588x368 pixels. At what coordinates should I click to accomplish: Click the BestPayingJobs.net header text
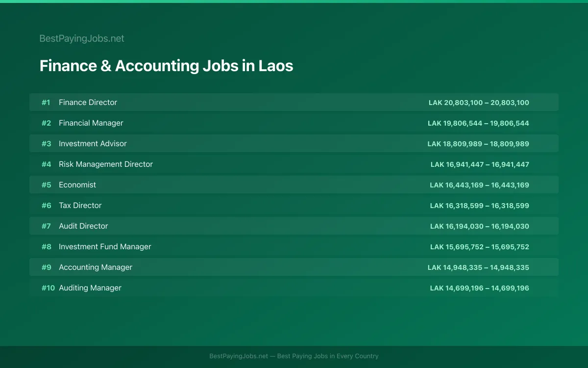82,38
